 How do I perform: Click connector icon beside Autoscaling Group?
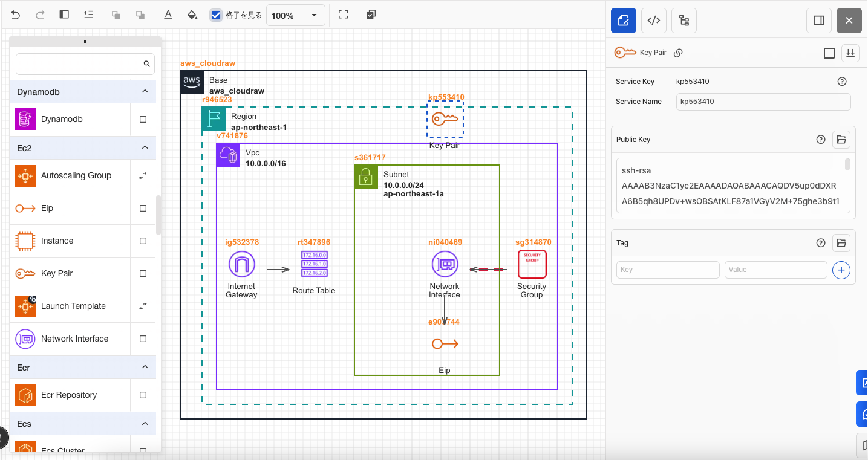[x=143, y=176]
